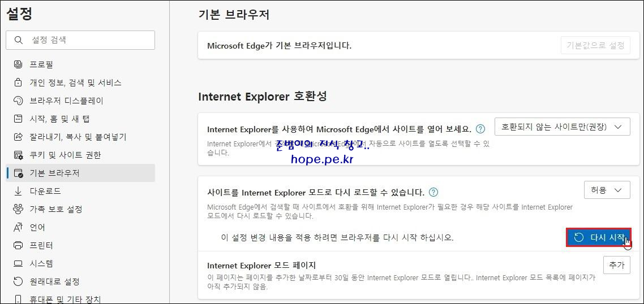This screenshot has width=644, height=304.
Task: Click the share icon next to cut, copy, paste
Action: [18, 137]
